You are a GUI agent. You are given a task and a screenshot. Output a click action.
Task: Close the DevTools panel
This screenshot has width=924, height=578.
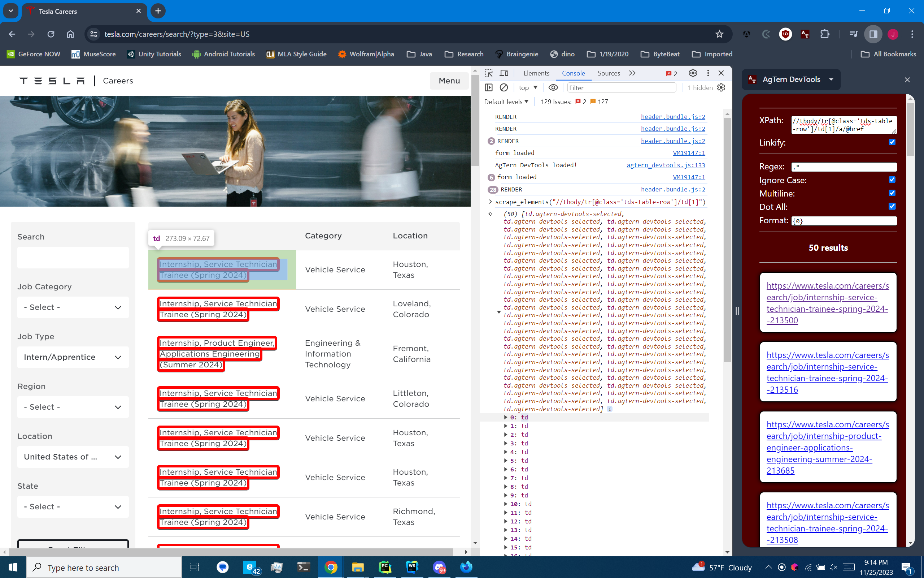coord(721,73)
